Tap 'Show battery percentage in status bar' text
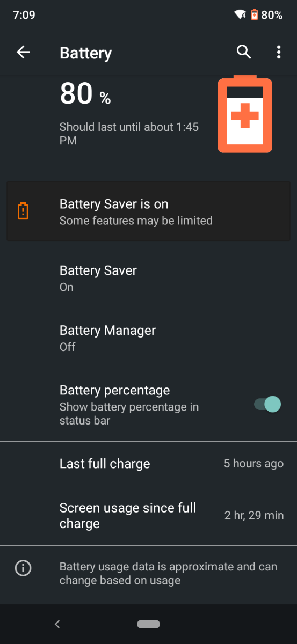 pos(129,414)
